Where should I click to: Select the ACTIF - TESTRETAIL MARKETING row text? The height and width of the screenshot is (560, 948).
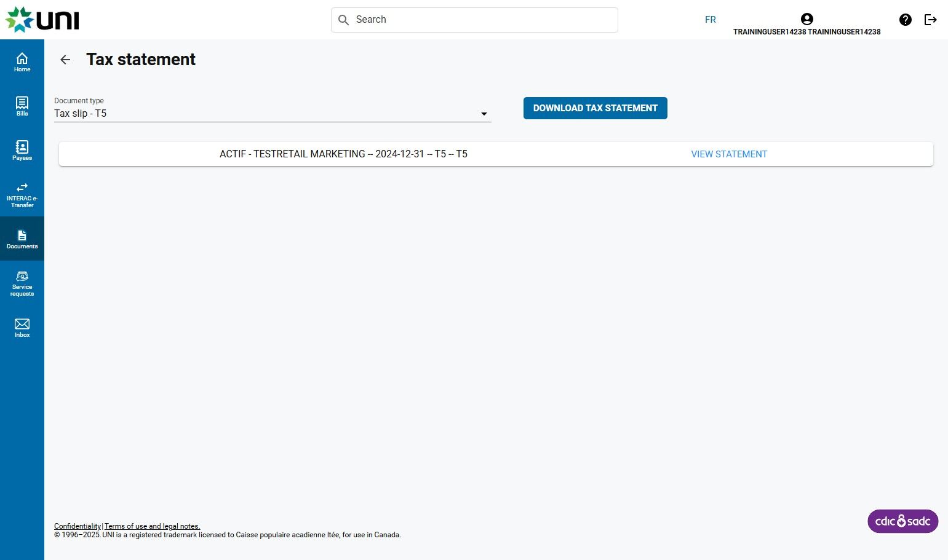pyautogui.click(x=343, y=154)
